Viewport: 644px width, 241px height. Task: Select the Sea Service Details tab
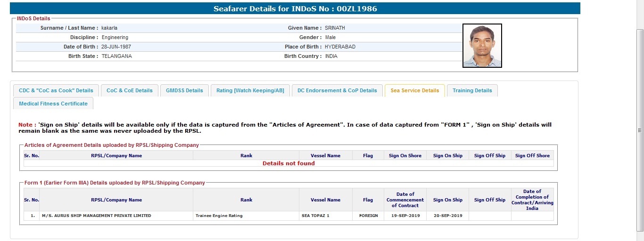414,90
